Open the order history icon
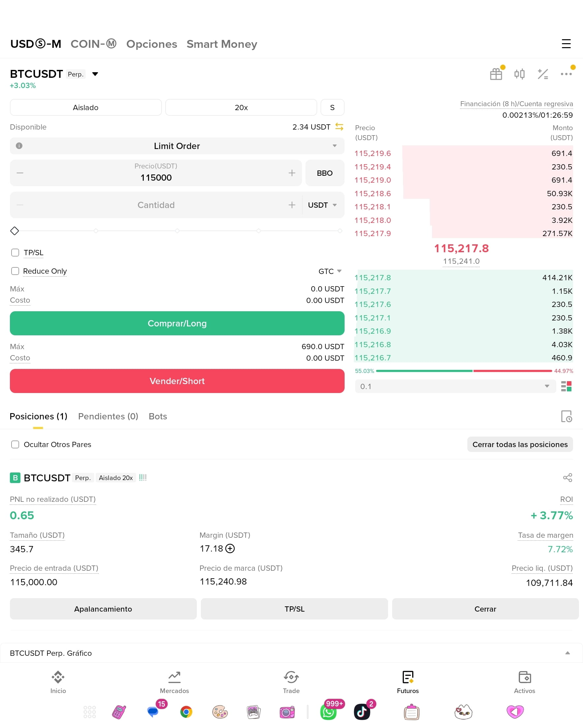The width and height of the screenshot is (583, 728). coord(566,416)
